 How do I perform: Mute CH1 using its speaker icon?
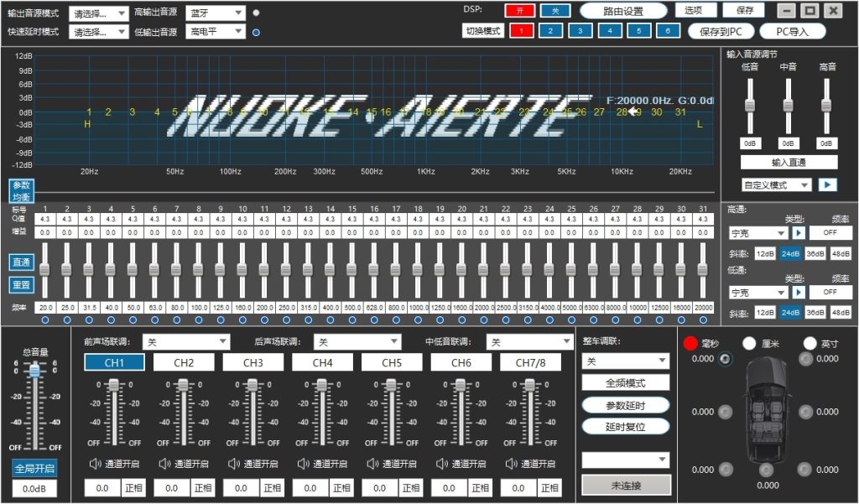[96, 464]
